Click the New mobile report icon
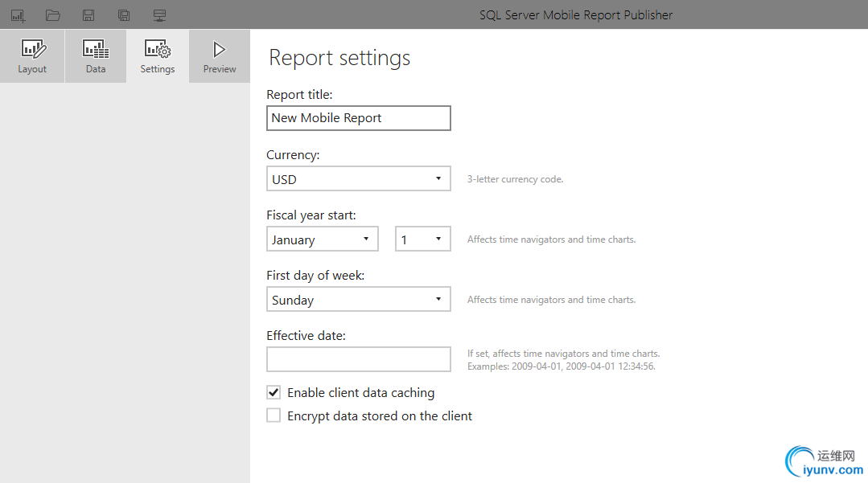 (x=18, y=15)
